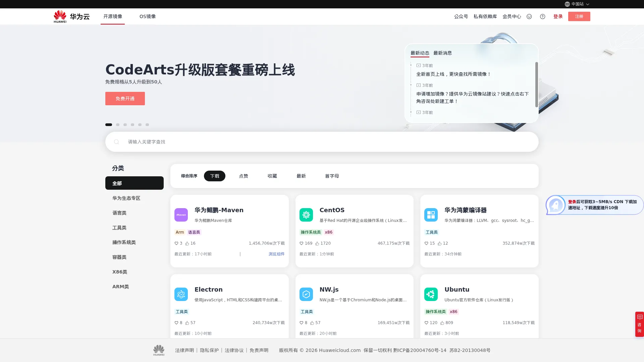This screenshot has width=644, height=362.
Task: Open the CentOS green icon
Action: (306, 215)
